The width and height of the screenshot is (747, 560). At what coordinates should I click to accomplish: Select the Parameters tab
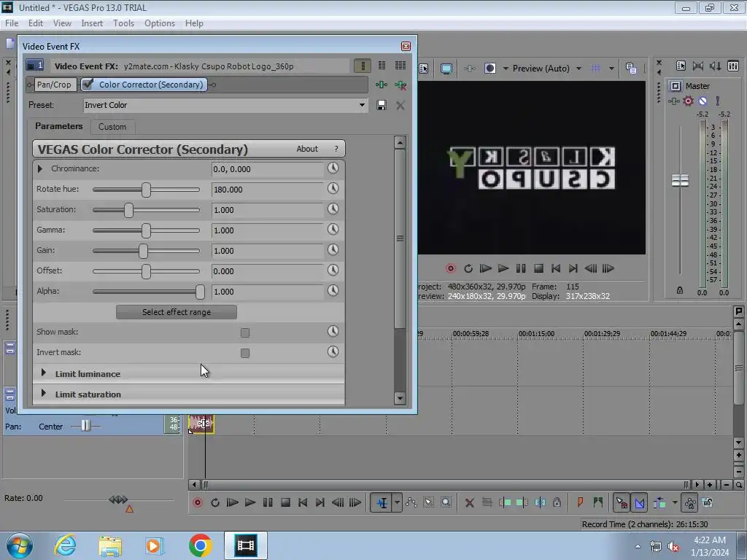[58, 126]
